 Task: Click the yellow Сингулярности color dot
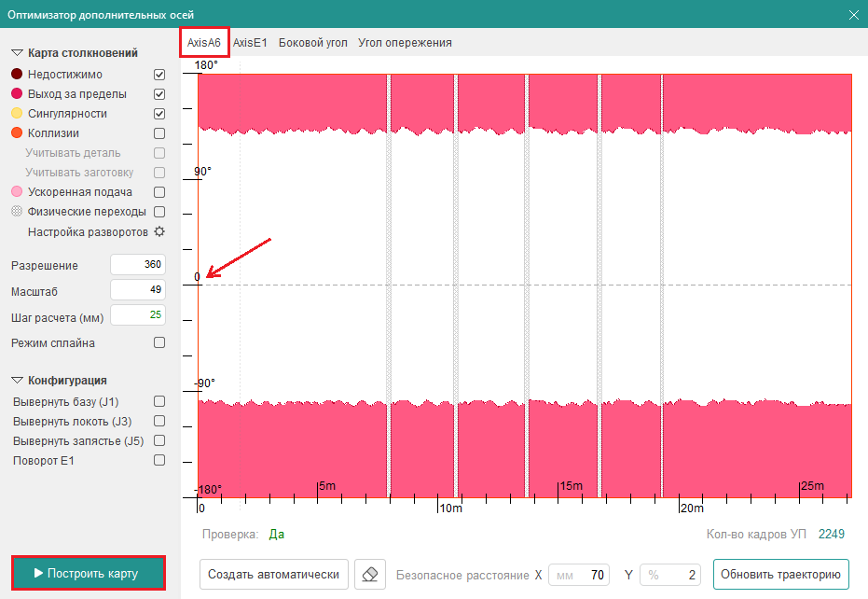point(17,114)
